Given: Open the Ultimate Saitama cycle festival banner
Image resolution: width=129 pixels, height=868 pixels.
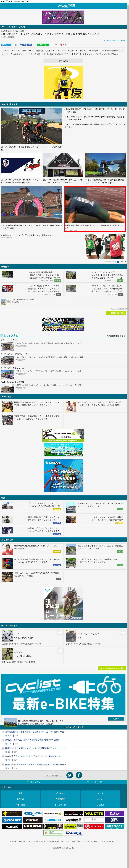Looking at the screenshot, I should 63,324.
